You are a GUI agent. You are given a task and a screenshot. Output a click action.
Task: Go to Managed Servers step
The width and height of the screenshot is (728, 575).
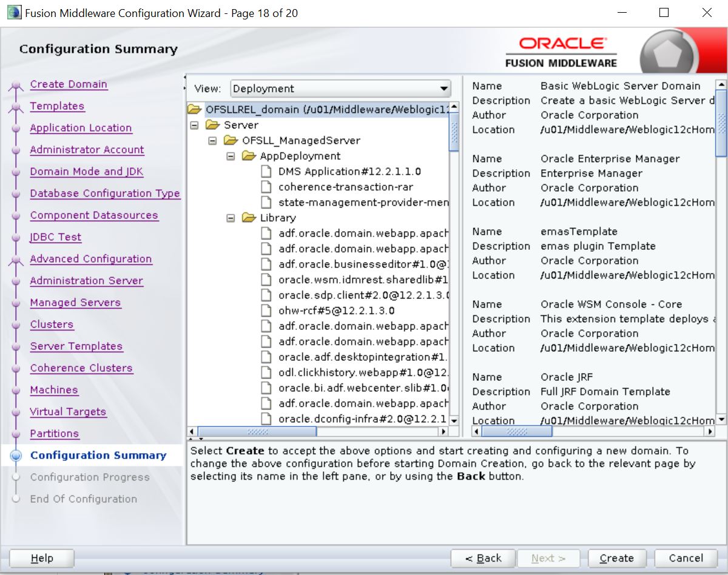coord(75,303)
